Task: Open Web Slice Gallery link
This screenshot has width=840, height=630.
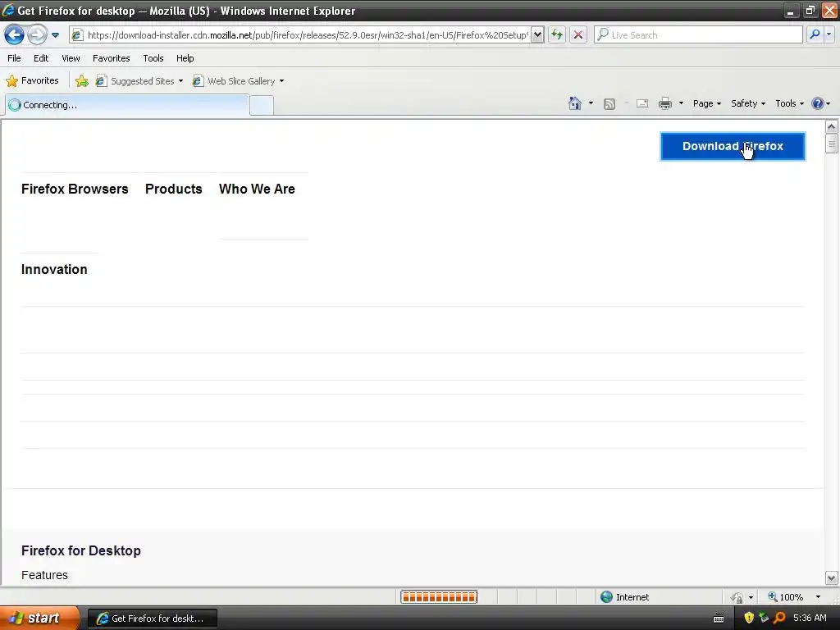Action: (x=239, y=81)
